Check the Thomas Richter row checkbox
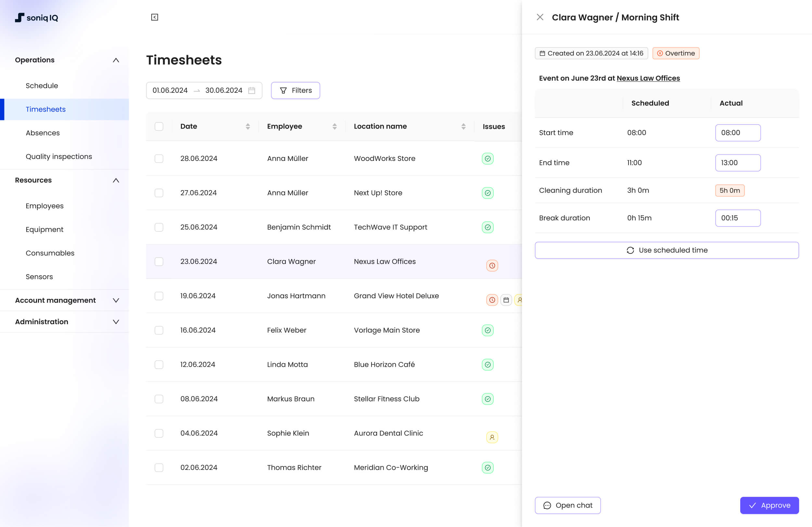The height and width of the screenshot is (527, 812). point(159,468)
